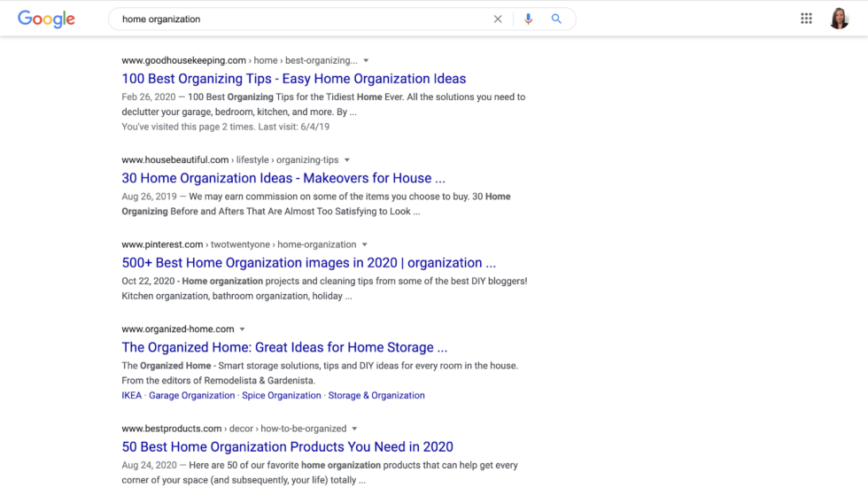This screenshot has width=868, height=503.
Task: Expand dropdown arrow next to bestproducts.com URL
Action: coord(355,429)
